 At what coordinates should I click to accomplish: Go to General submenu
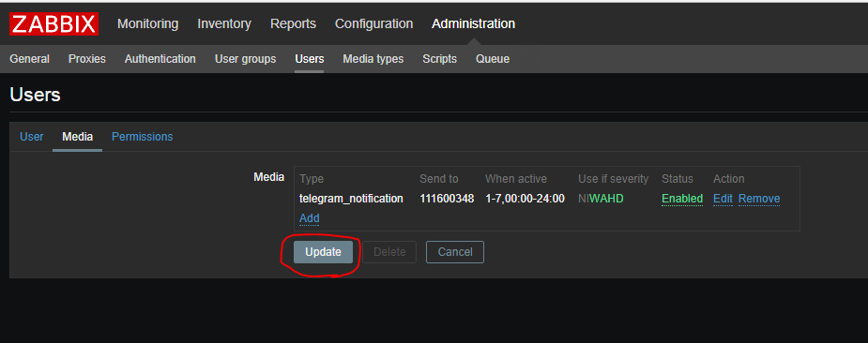(x=29, y=59)
